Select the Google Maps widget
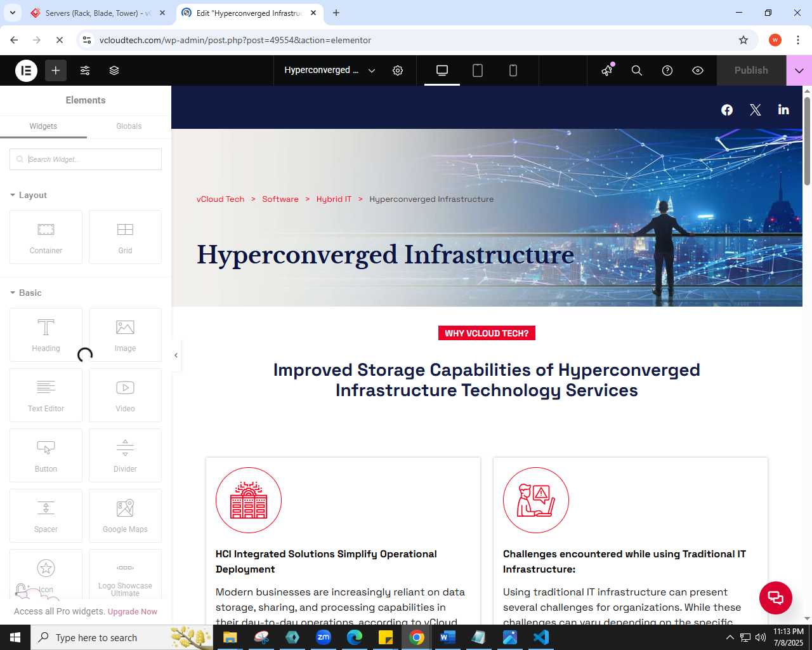 [125, 515]
